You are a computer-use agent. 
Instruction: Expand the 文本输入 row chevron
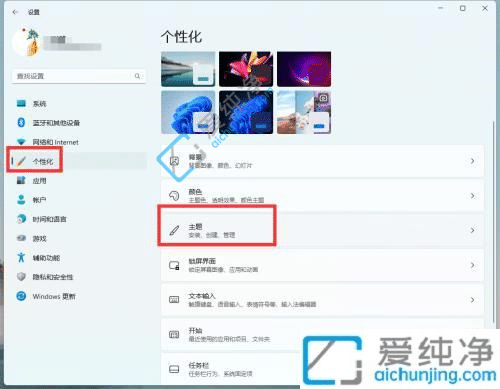pyautogui.click(x=472, y=300)
